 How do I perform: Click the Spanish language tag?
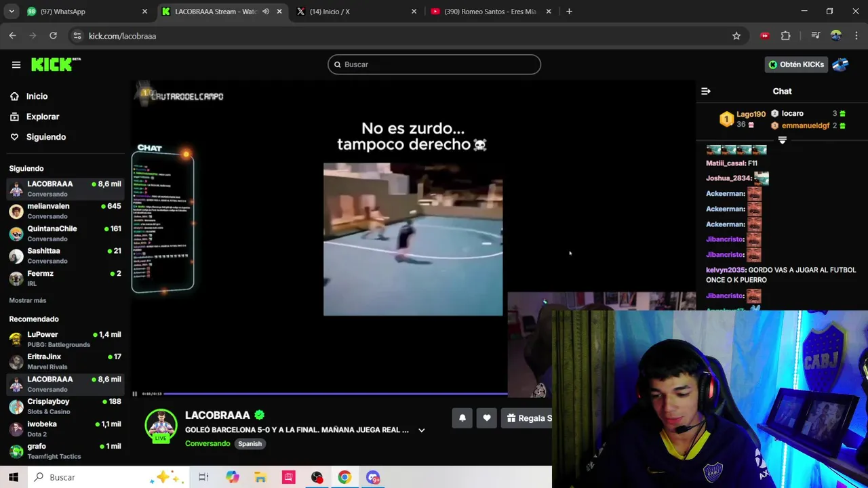point(250,444)
